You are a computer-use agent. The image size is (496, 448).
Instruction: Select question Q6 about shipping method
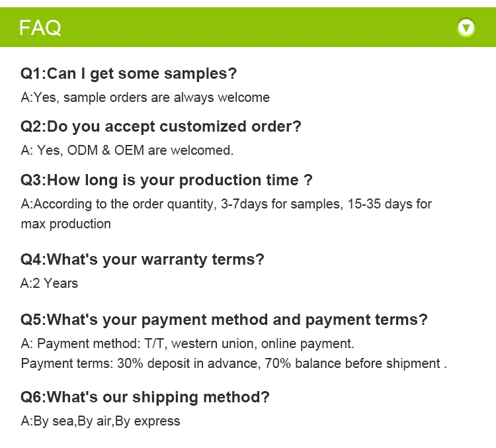[x=145, y=397]
